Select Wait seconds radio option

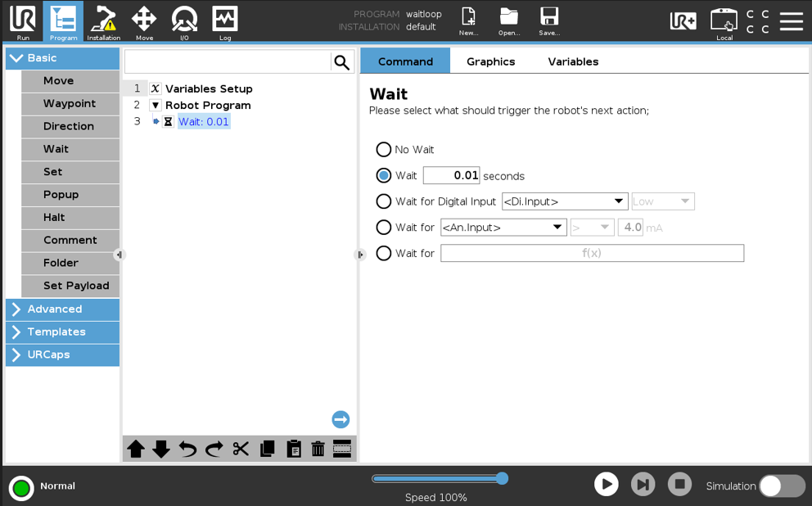click(x=384, y=175)
